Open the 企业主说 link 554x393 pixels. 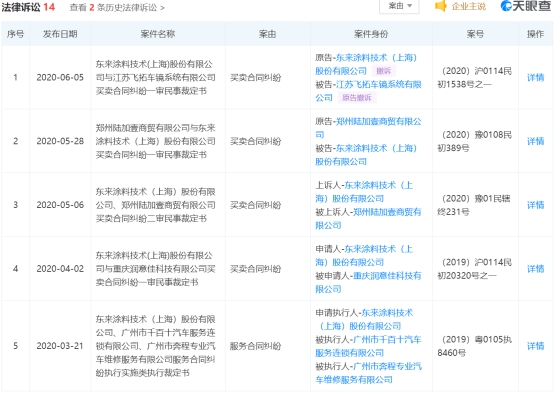(468, 6)
